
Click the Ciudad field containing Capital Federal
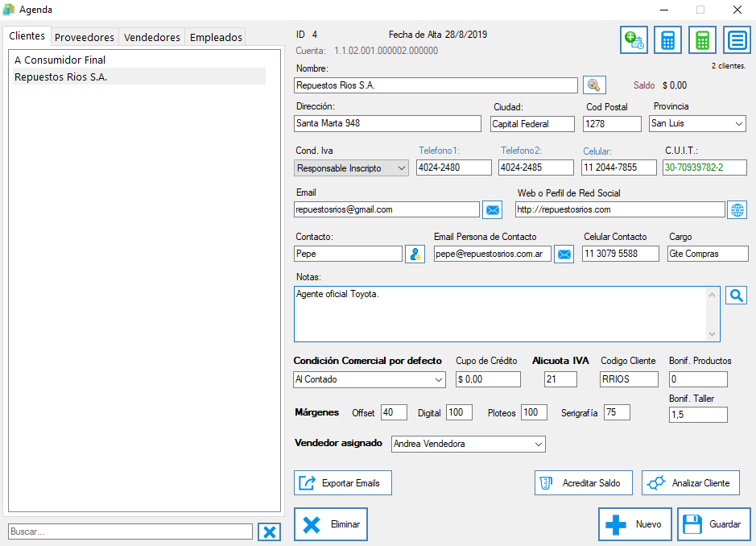coord(532,124)
